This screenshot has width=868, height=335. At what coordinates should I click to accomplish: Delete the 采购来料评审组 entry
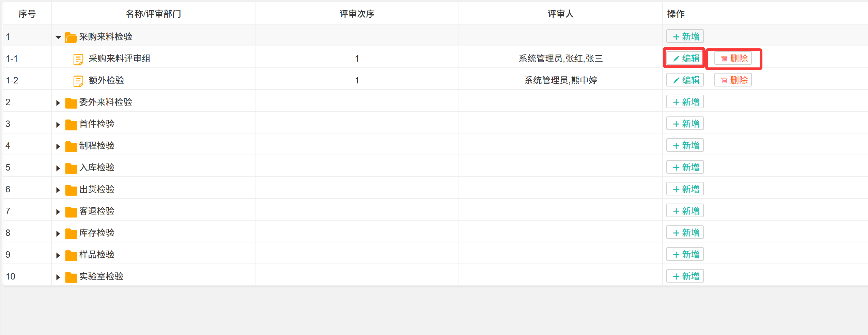click(x=733, y=59)
